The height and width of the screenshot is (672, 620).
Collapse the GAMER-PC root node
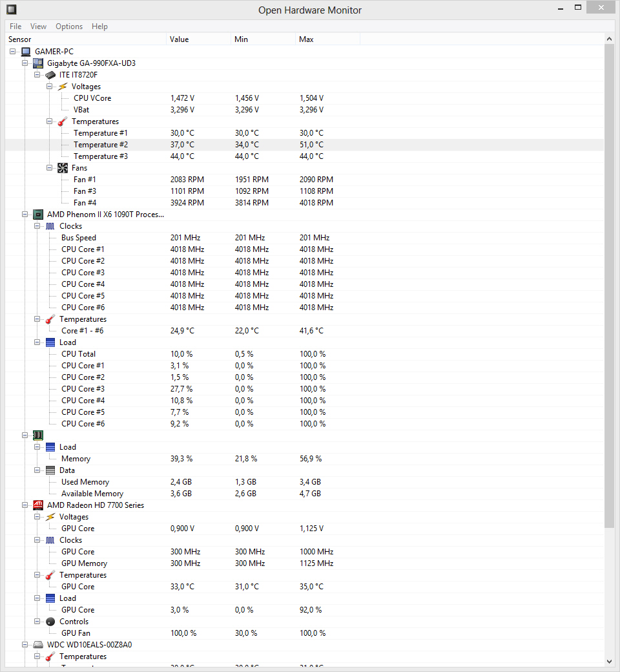coord(13,52)
